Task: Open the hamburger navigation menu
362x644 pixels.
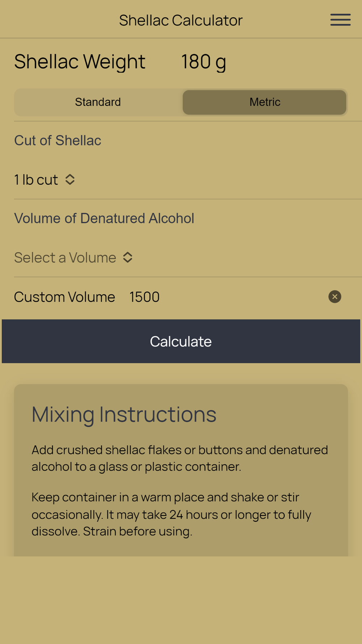Action: tap(340, 20)
